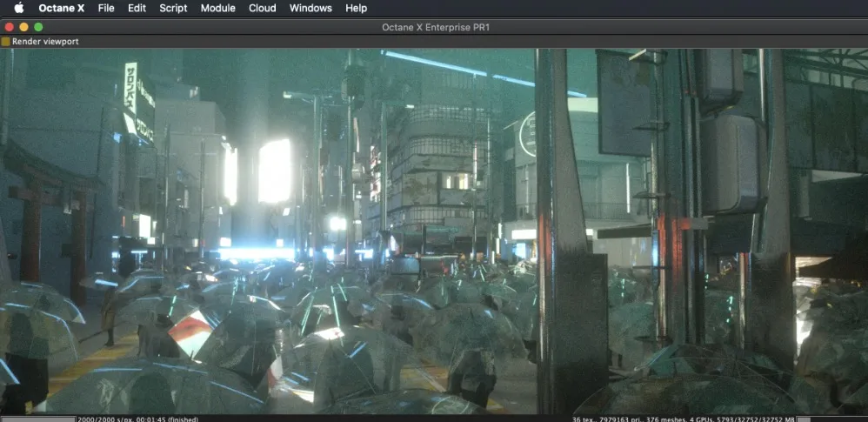Click the glowing white billboard in the render

[275, 171]
